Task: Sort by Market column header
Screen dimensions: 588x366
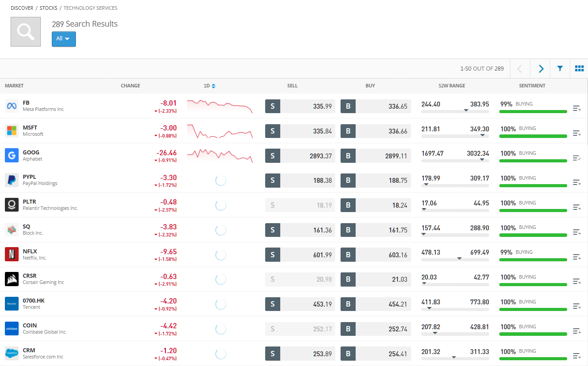Action: point(14,86)
